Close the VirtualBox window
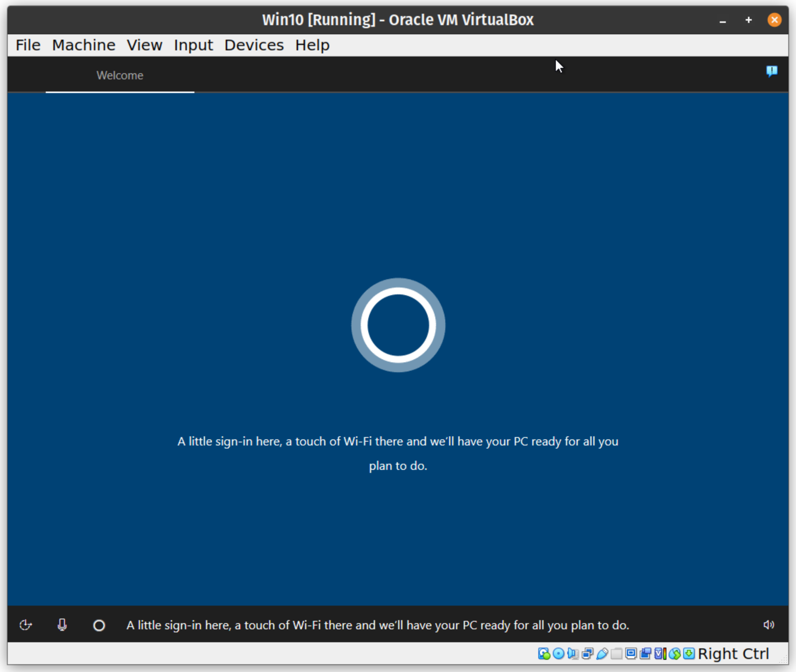The height and width of the screenshot is (672, 796). click(x=774, y=20)
